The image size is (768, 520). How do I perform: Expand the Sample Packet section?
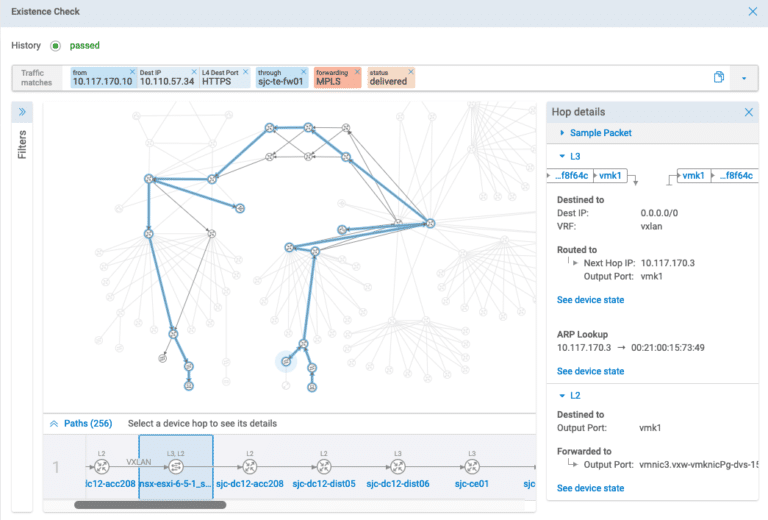[x=600, y=133]
